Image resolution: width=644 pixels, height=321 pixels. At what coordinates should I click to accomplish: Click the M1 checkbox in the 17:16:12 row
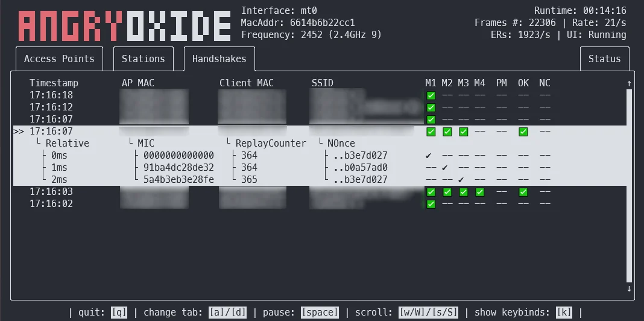click(431, 107)
